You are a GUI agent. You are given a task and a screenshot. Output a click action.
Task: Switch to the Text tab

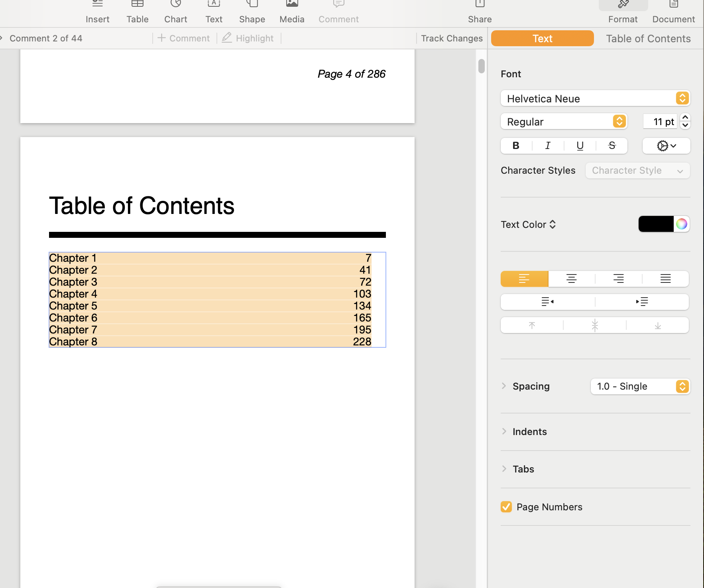click(543, 38)
